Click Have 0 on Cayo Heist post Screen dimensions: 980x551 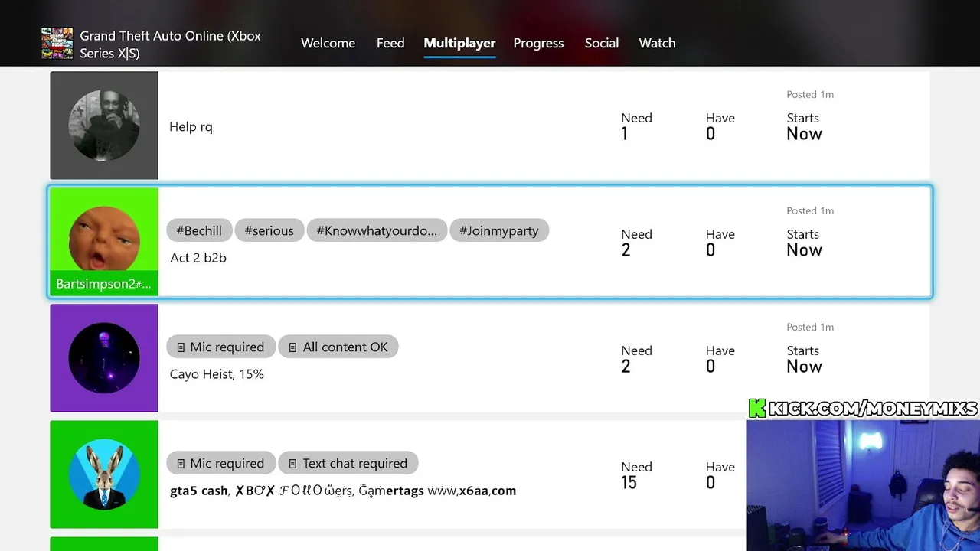click(x=720, y=359)
